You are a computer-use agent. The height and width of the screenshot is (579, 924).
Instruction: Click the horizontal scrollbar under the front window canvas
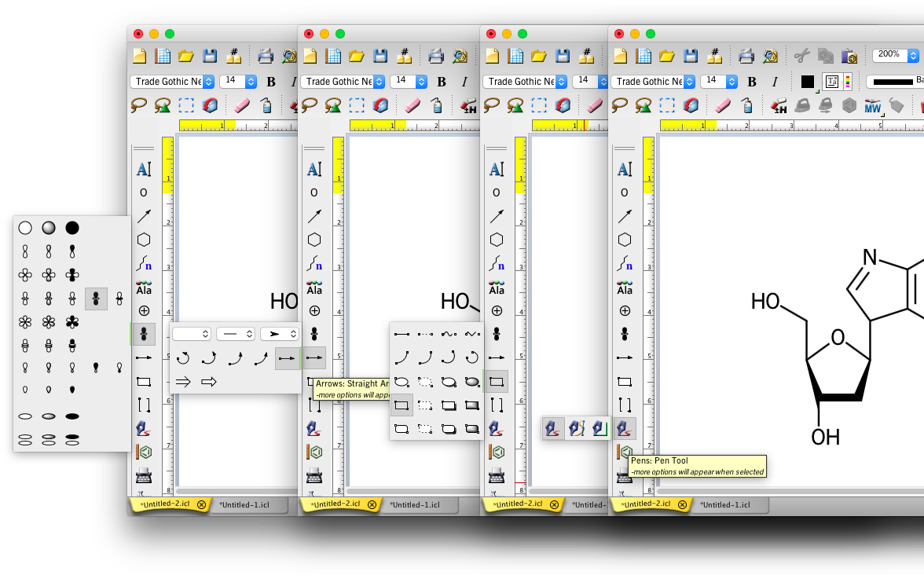790,491
